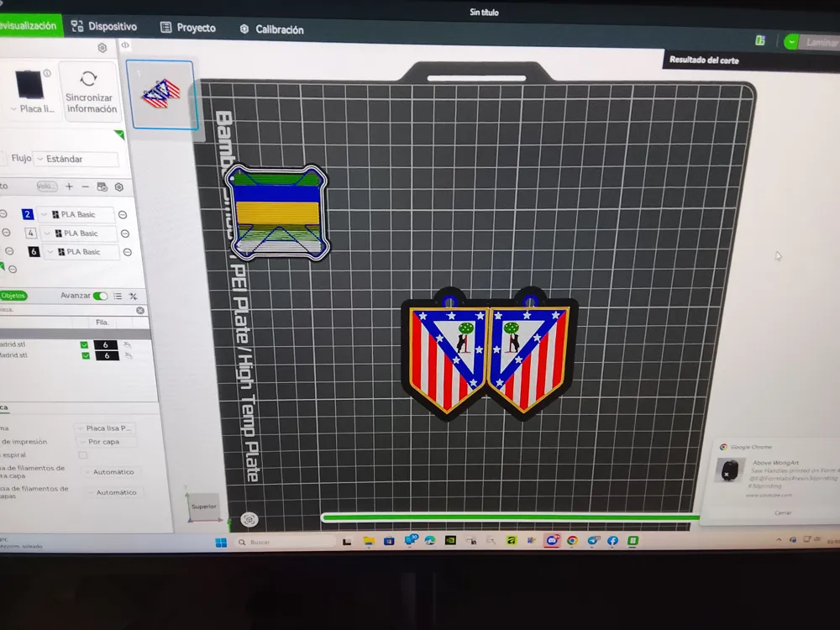Click green layout icon near Laminar
The height and width of the screenshot is (630, 840).
(x=759, y=40)
